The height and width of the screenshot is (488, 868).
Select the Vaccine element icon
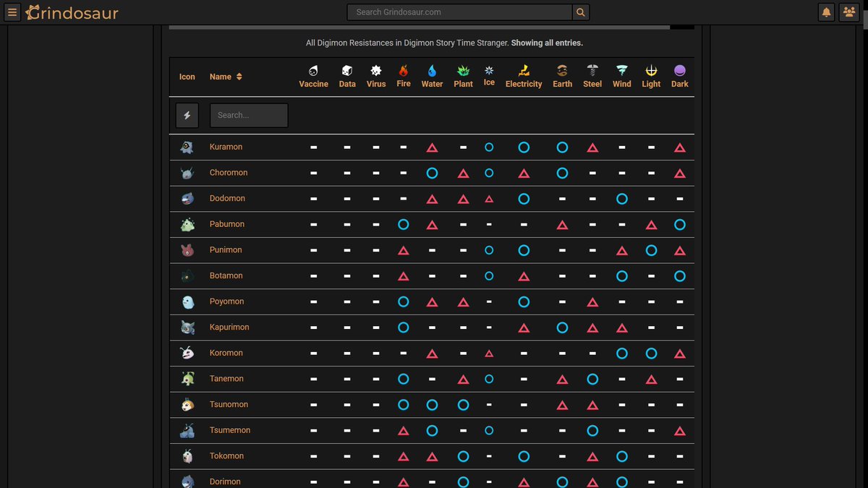point(313,70)
